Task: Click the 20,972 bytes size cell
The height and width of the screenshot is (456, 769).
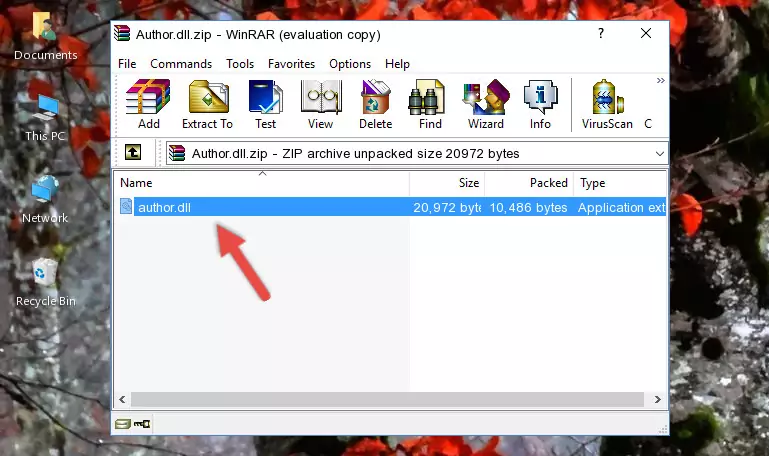Action: [447, 207]
